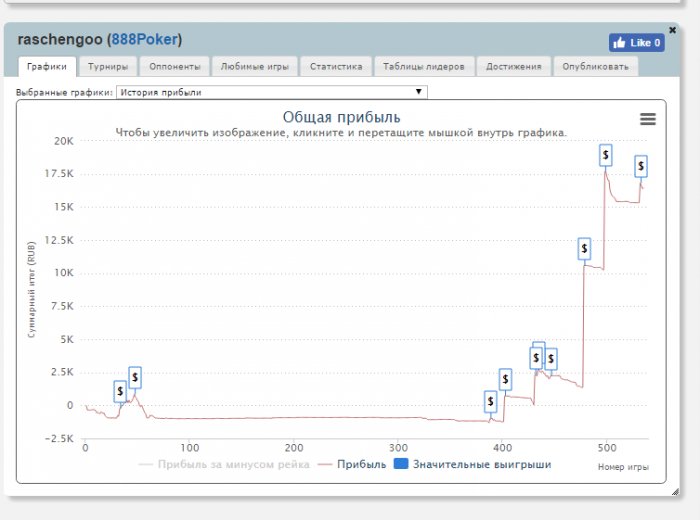Click the lowest $ marker before game 400
Viewport: 700px width, 520px height.
click(490, 402)
